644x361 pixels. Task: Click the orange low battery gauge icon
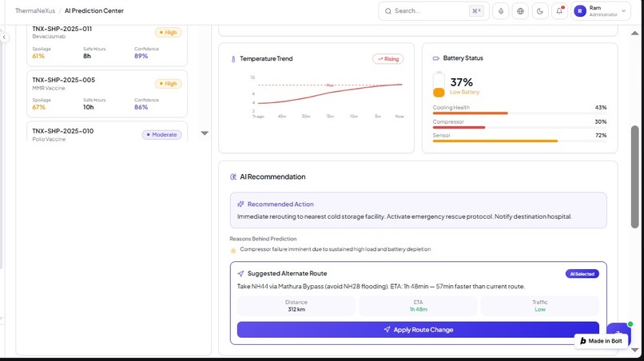439,85
